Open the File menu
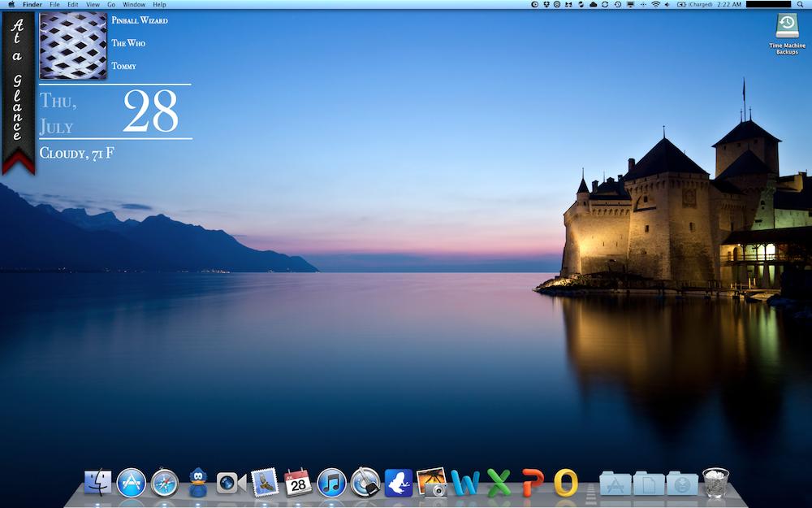The width and height of the screenshot is (812, 508). pos(54,5)
